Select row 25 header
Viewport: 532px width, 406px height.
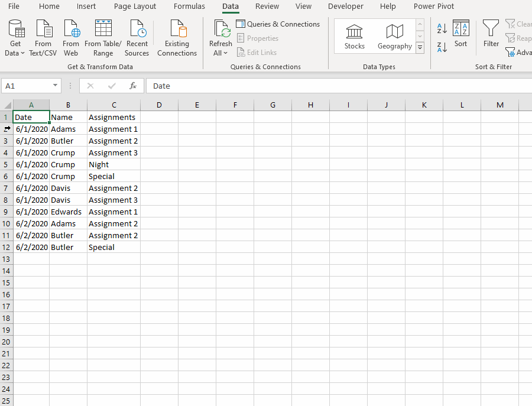click(6, 401)
